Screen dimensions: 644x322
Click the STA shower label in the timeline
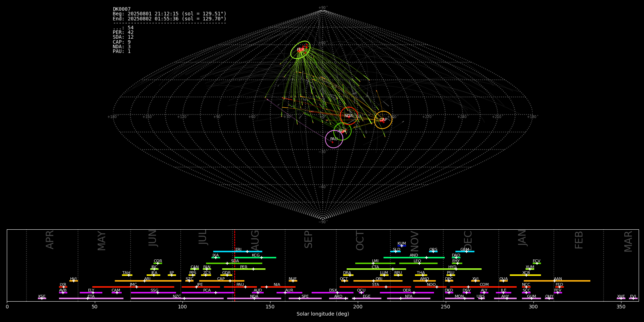tap(375, 285)
